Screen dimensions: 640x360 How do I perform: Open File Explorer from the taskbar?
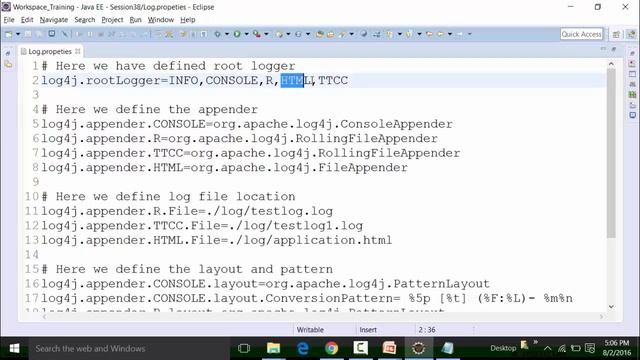273,349
